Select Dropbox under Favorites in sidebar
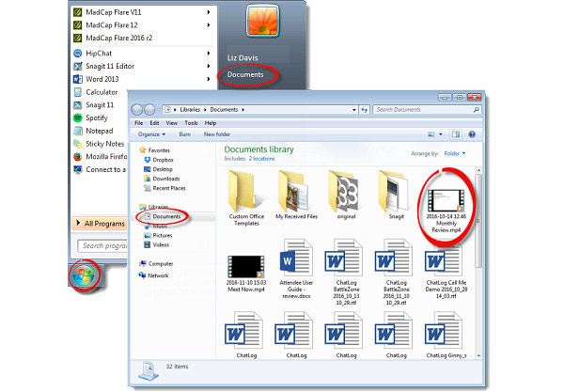This screenshot has width=564, height=392. pos(162,159)
